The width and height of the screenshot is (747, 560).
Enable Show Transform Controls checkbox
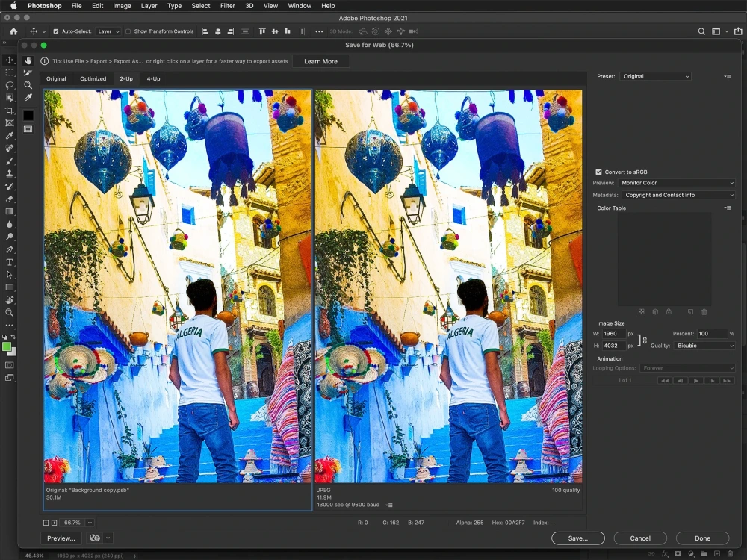click(128, 31)
